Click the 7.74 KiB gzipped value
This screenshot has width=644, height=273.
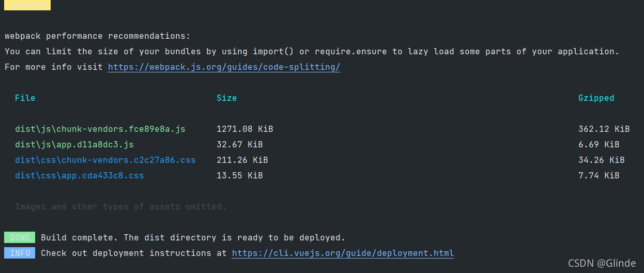599,176
